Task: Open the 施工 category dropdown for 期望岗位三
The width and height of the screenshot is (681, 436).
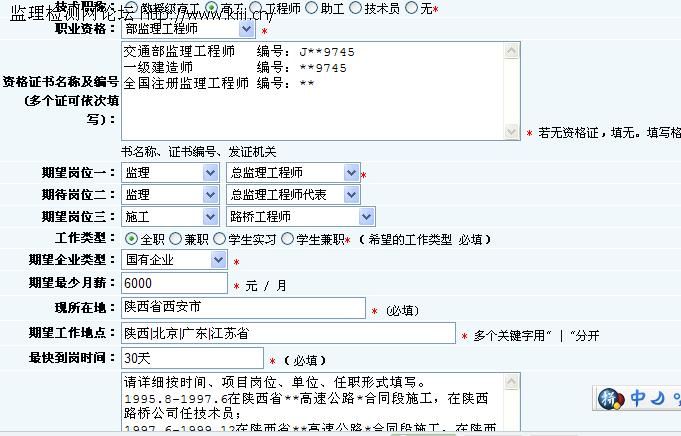Action: pos(210,217)
